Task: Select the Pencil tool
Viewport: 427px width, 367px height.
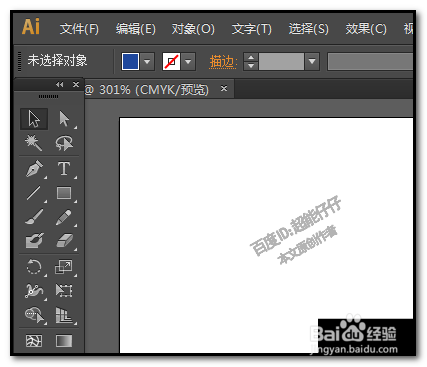Action: tap(64, 217)
